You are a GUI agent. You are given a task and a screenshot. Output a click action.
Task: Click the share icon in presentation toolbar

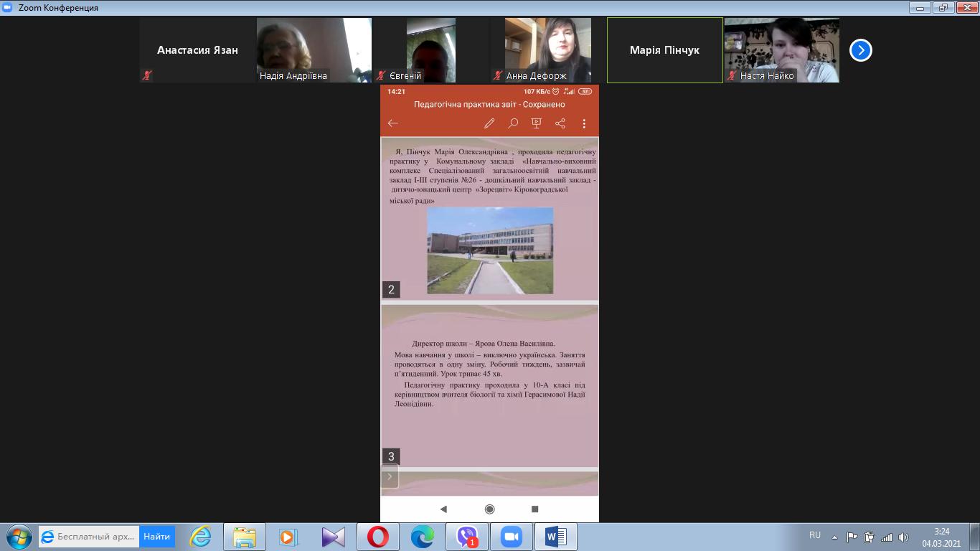coord(560,123)
